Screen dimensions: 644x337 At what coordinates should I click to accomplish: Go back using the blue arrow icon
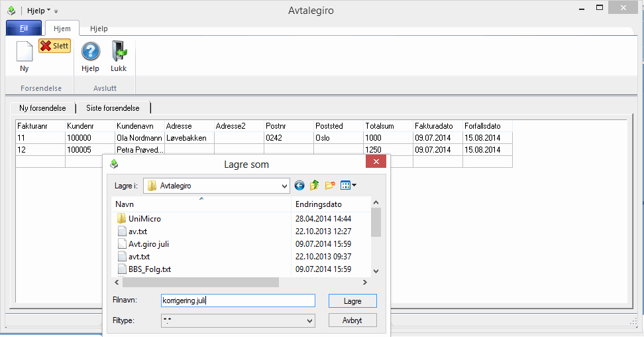pos(299,186)
